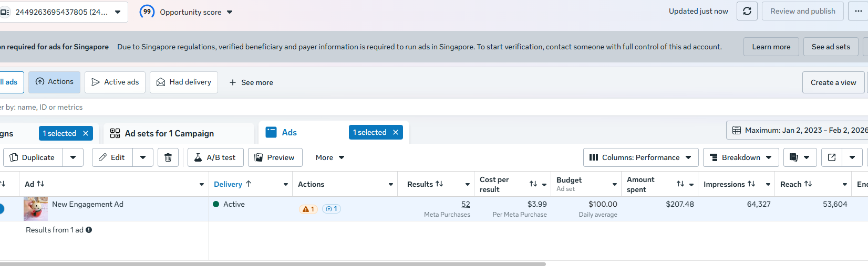Image resolution: width=868 pixels, height=266 pixels.
Task: Click the A/B test button
Action: (x=215, y=157)
